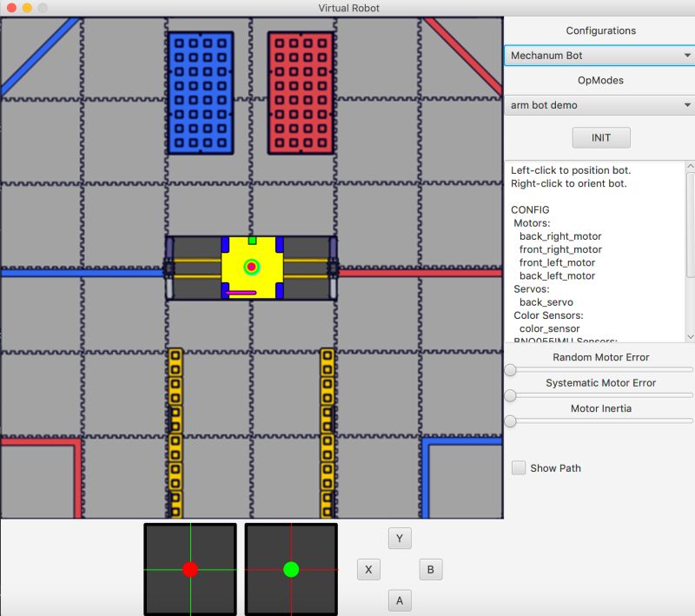
Task: Click the Motor Inertia slider handle
Action: click(511, 421)
